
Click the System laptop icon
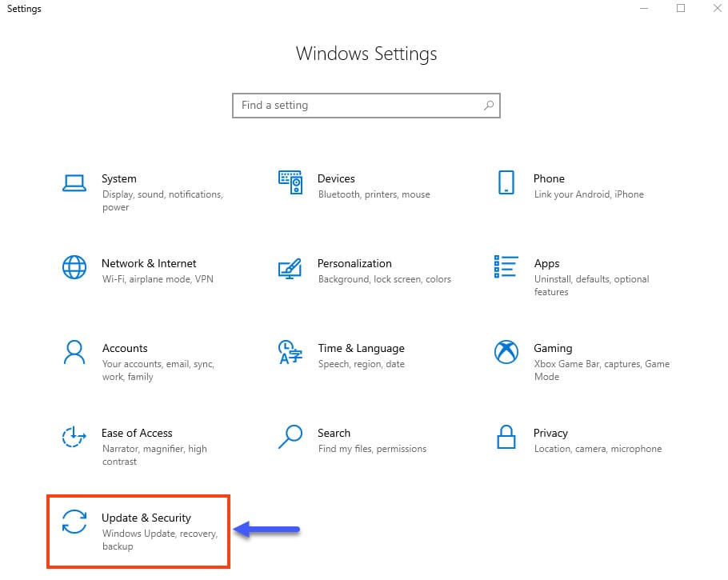click(74, 183)
